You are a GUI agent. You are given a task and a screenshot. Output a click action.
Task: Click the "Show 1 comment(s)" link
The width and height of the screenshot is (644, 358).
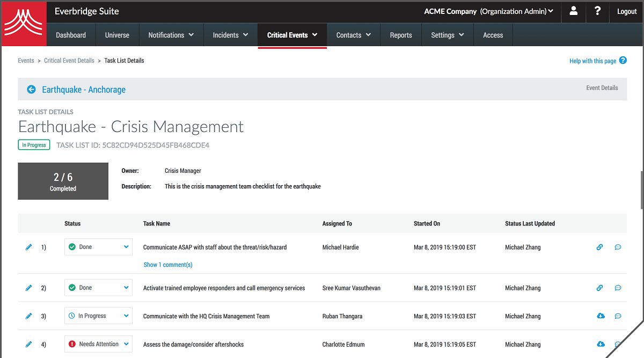(168, 265)
